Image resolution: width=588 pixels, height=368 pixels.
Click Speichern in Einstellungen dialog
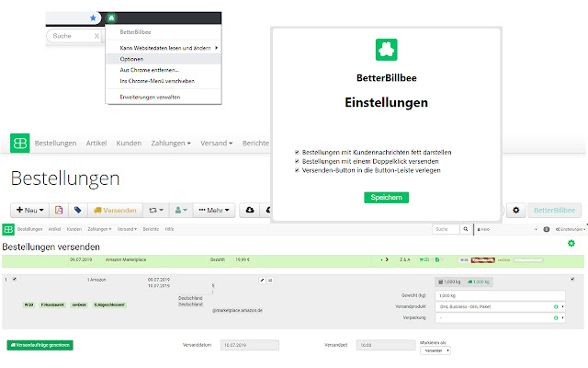pos(386,197)
